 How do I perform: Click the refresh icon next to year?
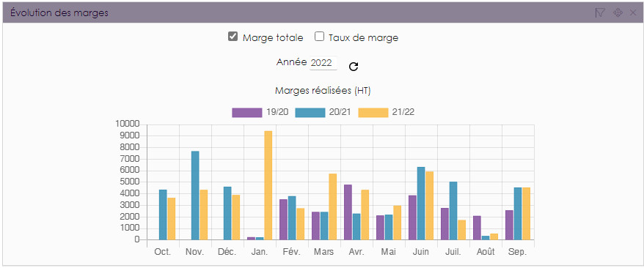coord(354,67)
